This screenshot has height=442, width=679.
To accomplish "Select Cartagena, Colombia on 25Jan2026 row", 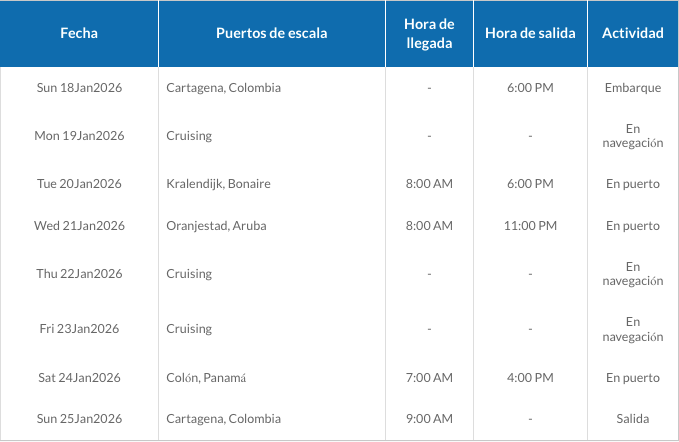I will (223, 419).
